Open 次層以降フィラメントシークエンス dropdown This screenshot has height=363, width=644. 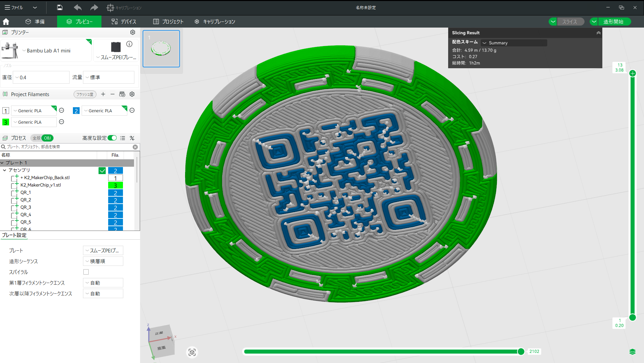(x=103, y=293)
